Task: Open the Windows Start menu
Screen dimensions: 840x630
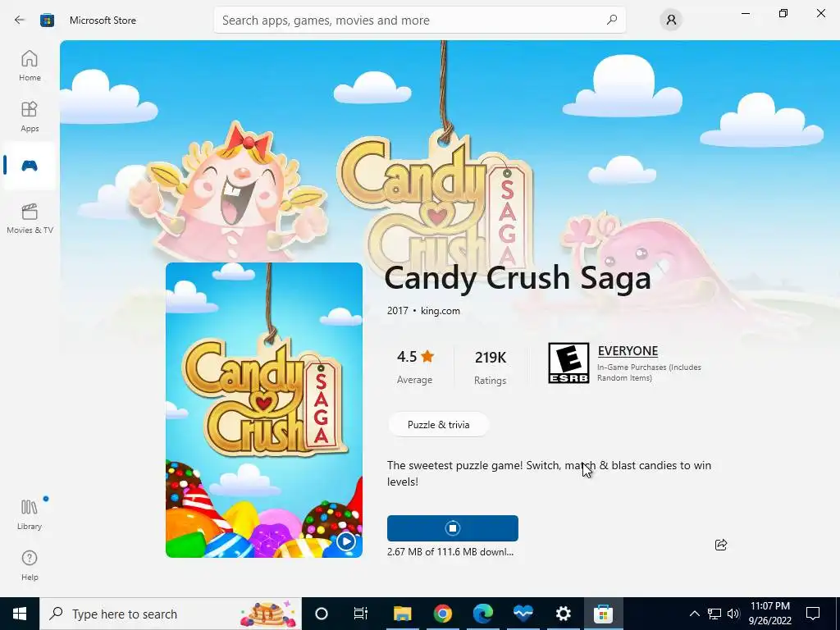Action: tap(20, 614)
